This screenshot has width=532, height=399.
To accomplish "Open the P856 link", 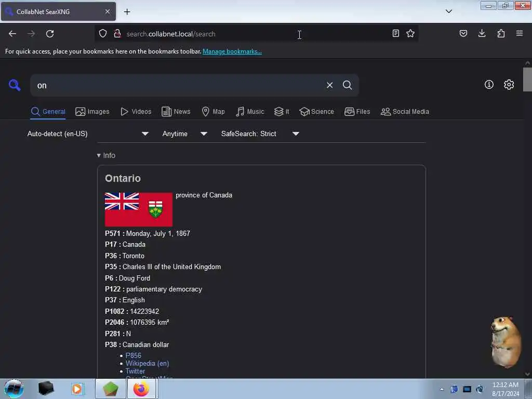I will [134, 355].
